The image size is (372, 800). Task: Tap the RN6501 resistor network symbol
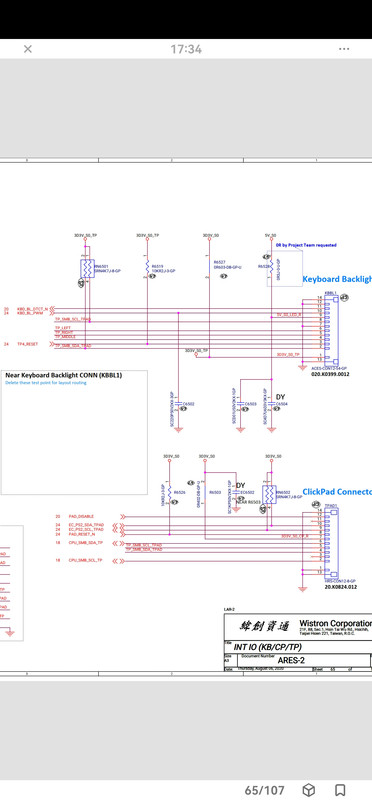[x=87, y=269]
